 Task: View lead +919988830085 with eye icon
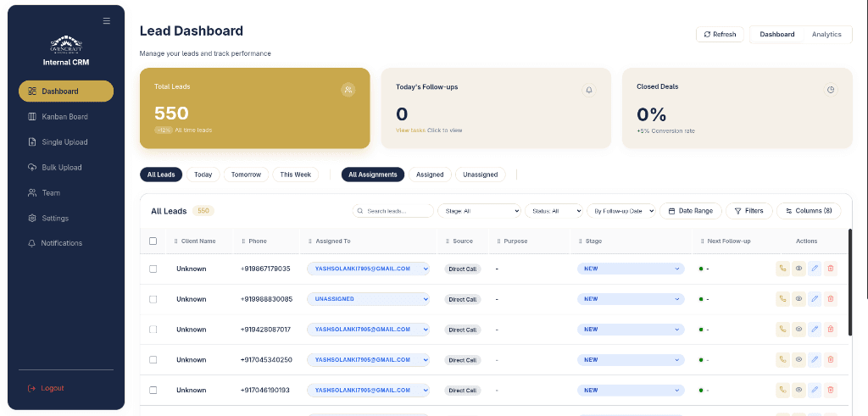798,299
